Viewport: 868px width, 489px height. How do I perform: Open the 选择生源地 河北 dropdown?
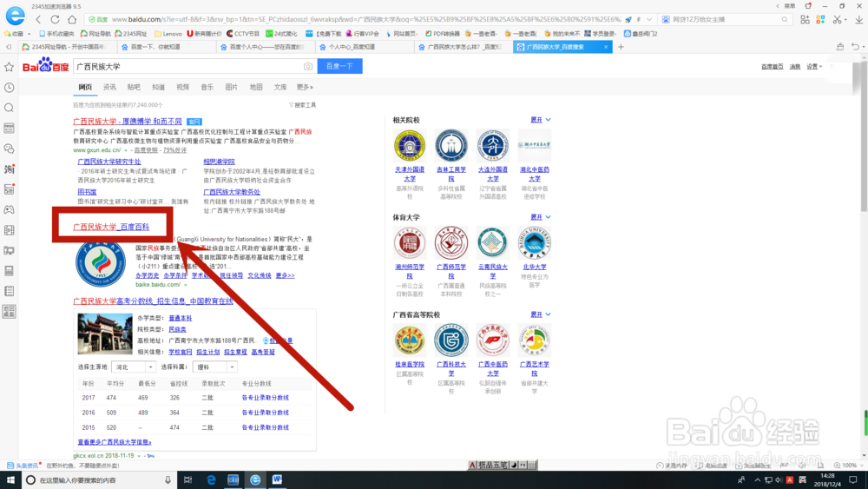click(134, 367)
